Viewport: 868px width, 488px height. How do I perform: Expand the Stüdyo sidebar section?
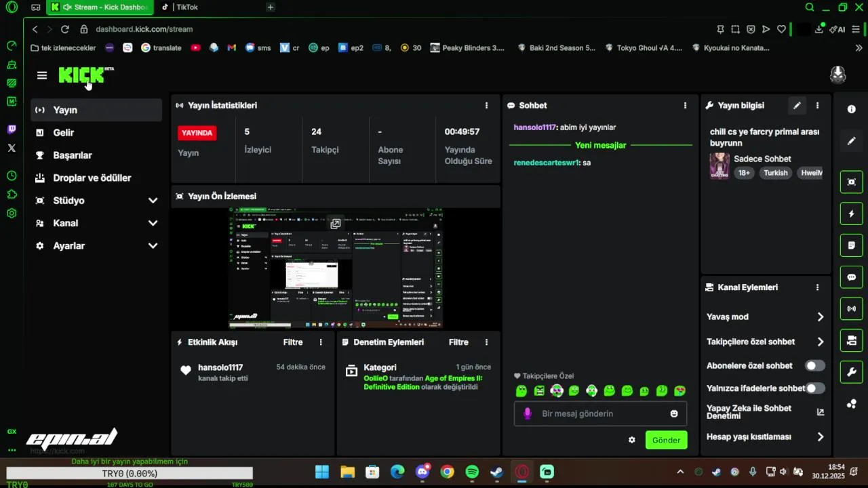(x=96, y=201)
